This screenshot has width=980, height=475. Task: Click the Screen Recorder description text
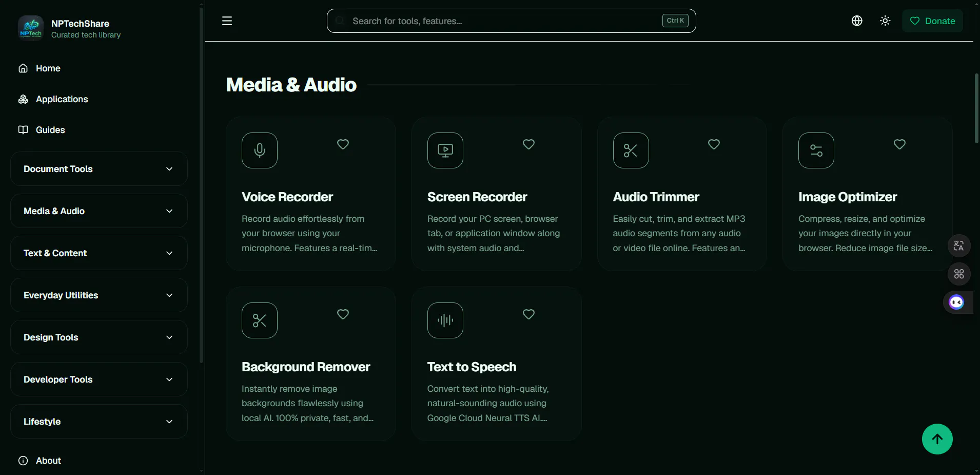pyautogui.click(x=494, y=234)
